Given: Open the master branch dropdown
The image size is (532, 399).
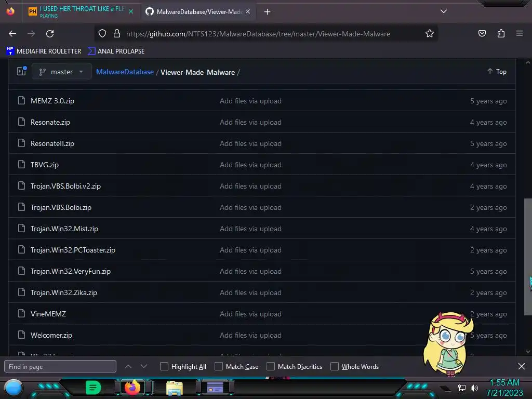Looking at the screenshot, I should pos(61,72).
